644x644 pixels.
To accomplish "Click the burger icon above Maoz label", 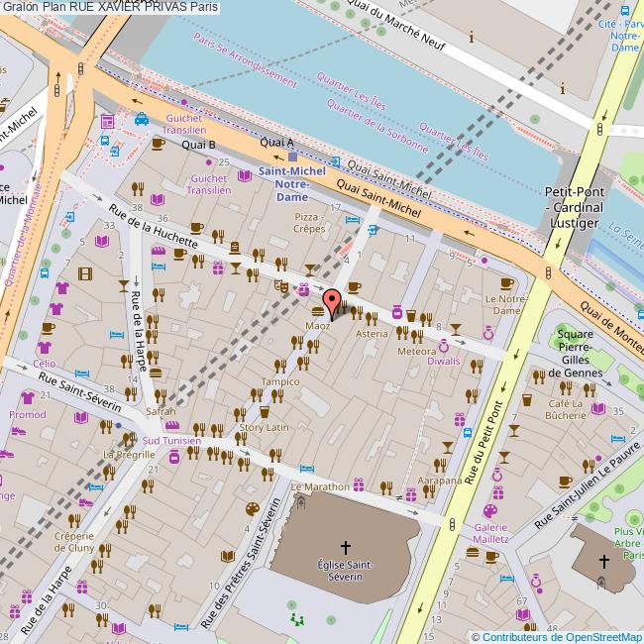I will (x=317, y=311).
